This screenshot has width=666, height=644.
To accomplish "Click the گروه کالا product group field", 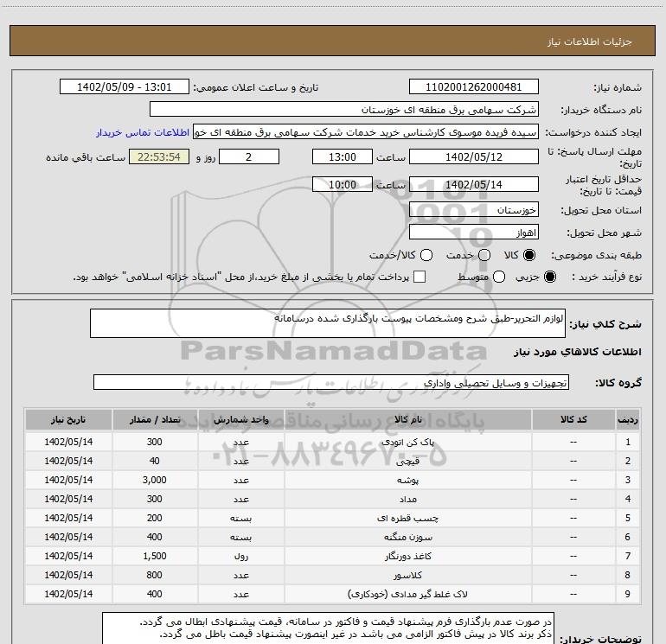I will [x=330, y=382].
